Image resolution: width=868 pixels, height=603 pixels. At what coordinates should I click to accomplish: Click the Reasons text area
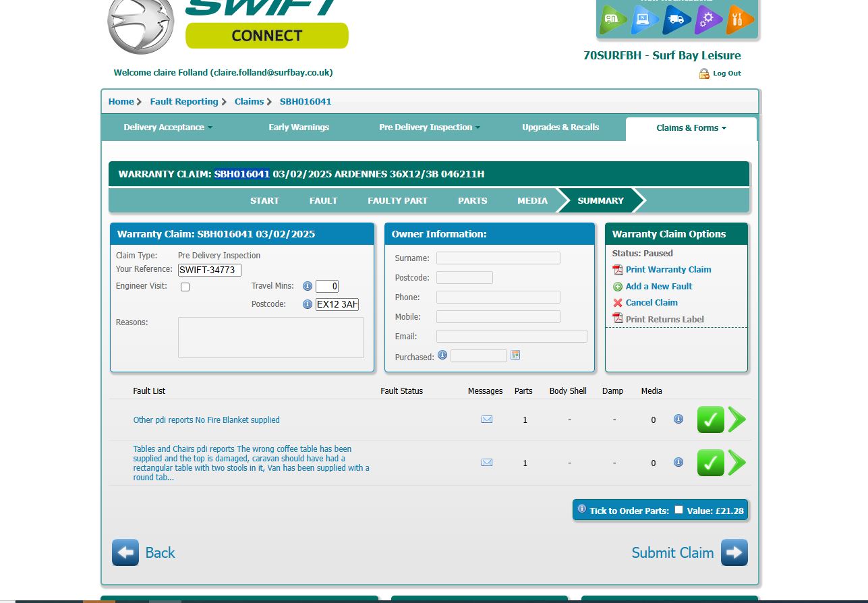coord(271,337)
